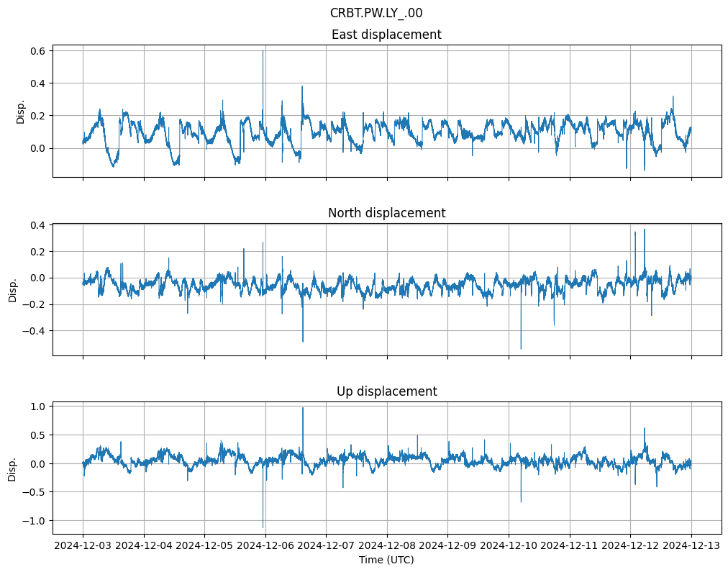Click the 2024-12-03 date tick label
This screenshot has height=572, width=728.
coord(83,546)
